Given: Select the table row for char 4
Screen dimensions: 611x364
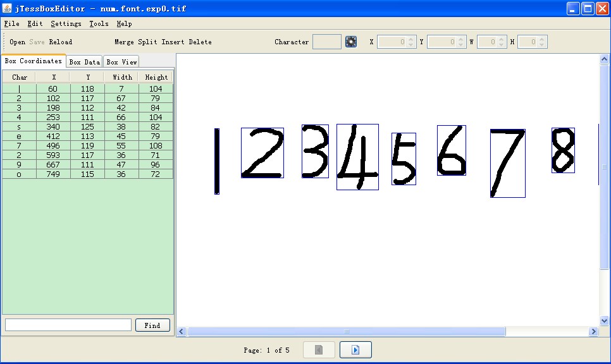Looking at the screenshot, I should click(x=88, y=118).
